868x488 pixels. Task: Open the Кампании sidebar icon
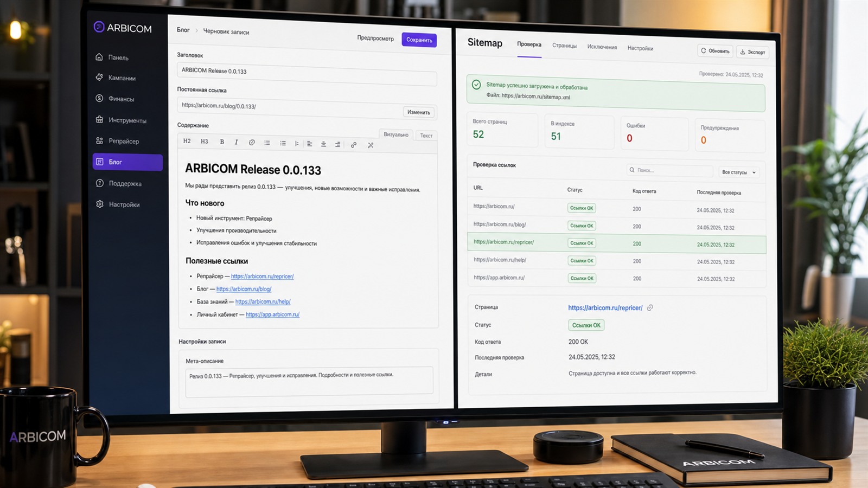tap(99, 77)
